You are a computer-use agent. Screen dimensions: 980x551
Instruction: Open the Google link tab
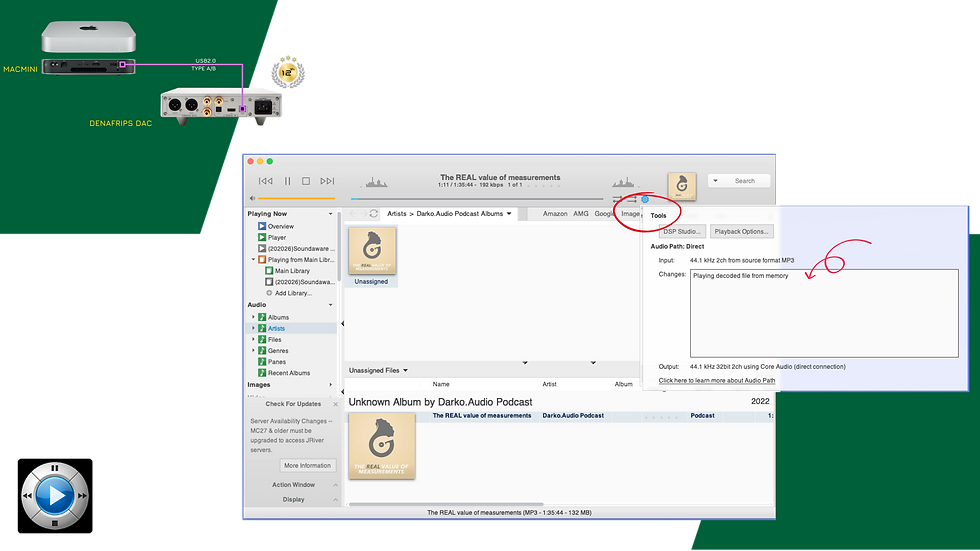pos(604,214)
